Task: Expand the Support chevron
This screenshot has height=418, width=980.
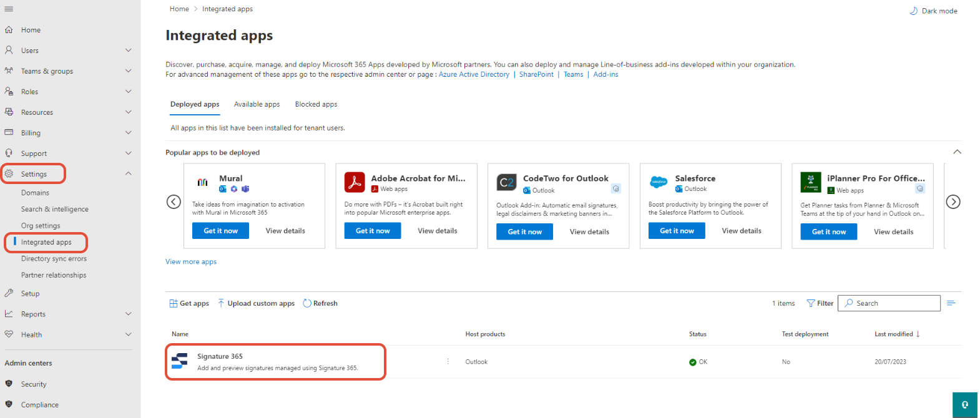Action: tap(128, 153)
